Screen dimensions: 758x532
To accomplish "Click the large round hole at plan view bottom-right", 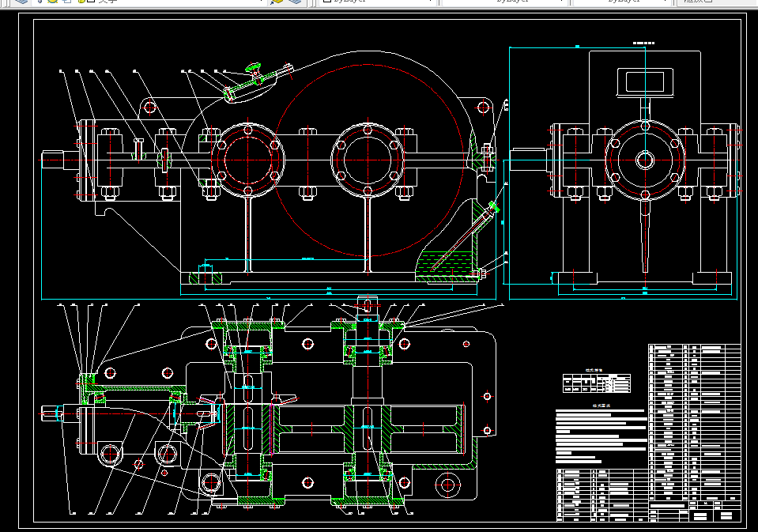I will (447, 484).
